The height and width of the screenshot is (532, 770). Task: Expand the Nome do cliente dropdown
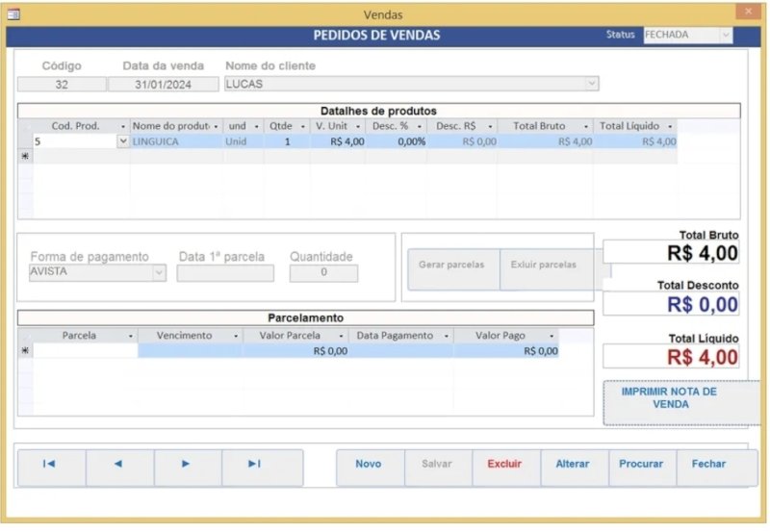[x=591, y=84]
